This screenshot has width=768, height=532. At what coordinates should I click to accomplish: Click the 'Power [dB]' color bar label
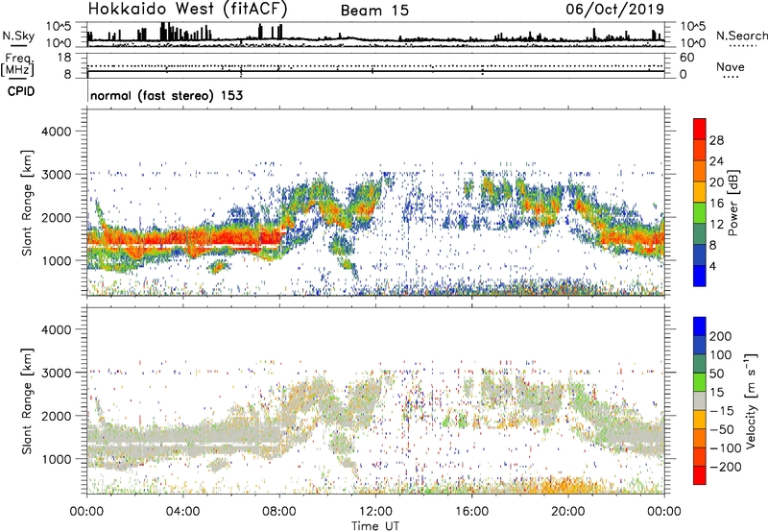(x=732, y=203)
